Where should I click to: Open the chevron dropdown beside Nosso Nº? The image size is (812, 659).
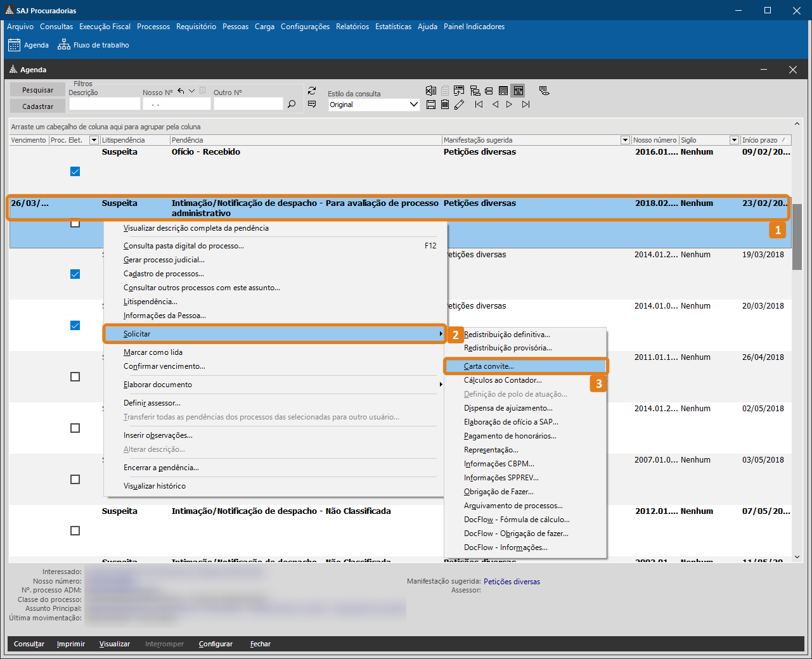(192, 91)
